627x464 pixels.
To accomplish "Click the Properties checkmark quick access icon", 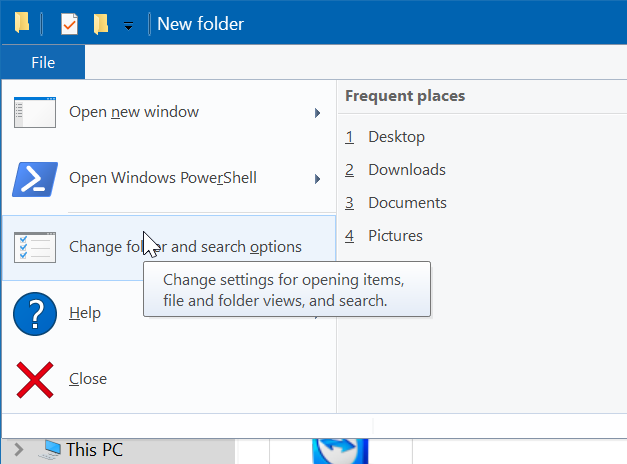I will (69, 24).
